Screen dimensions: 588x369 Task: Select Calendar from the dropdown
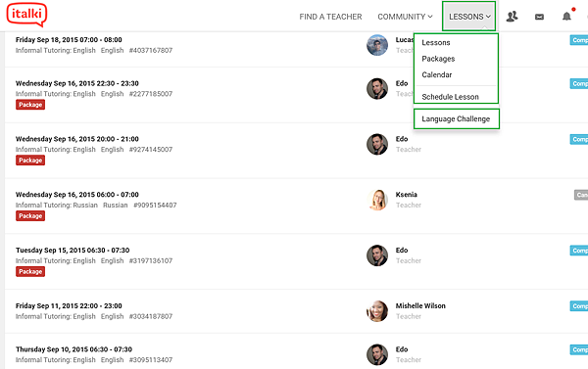click(x=436, y=75)
